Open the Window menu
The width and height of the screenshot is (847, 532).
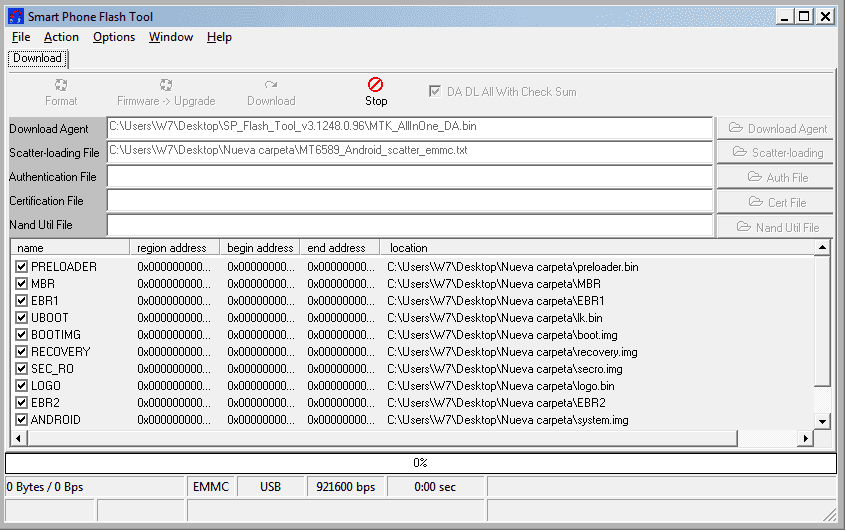[x=171, y=37]
